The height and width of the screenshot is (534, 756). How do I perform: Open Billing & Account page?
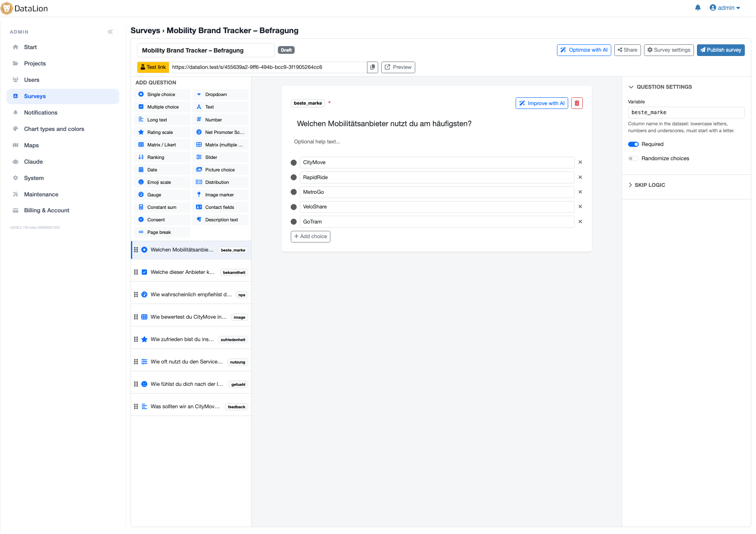tap(63, 211)
